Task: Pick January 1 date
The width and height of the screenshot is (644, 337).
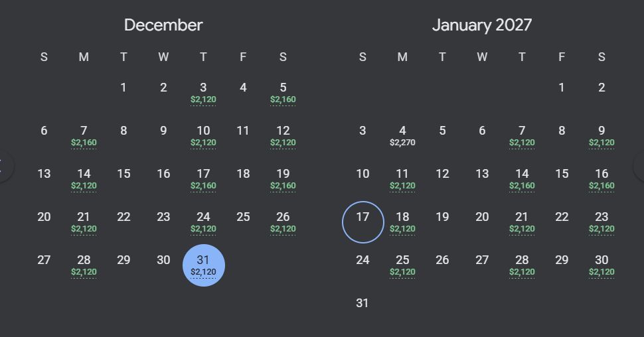Action: pyautogui.click(x=562, y=88)
